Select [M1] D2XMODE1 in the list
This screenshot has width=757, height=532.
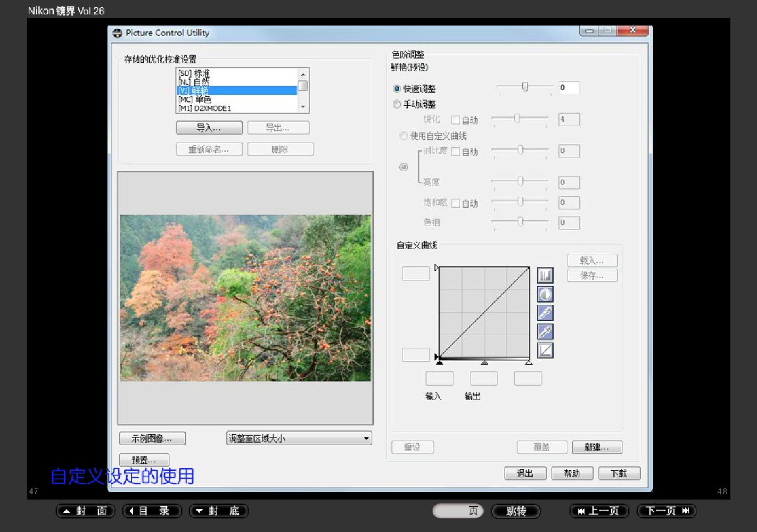(x=236, y=108)
